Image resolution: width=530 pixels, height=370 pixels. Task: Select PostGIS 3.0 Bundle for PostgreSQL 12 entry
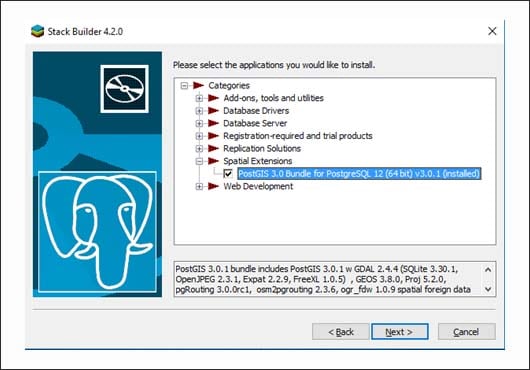click(359, 174)
